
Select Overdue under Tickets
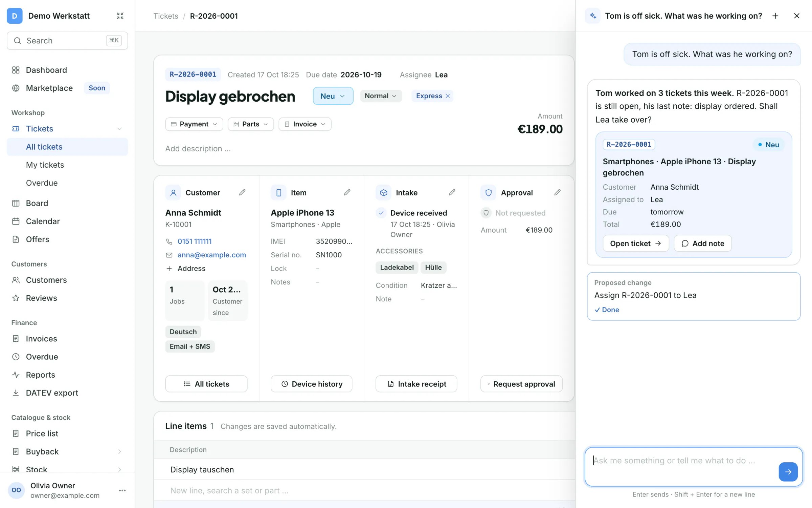[67, 183]
